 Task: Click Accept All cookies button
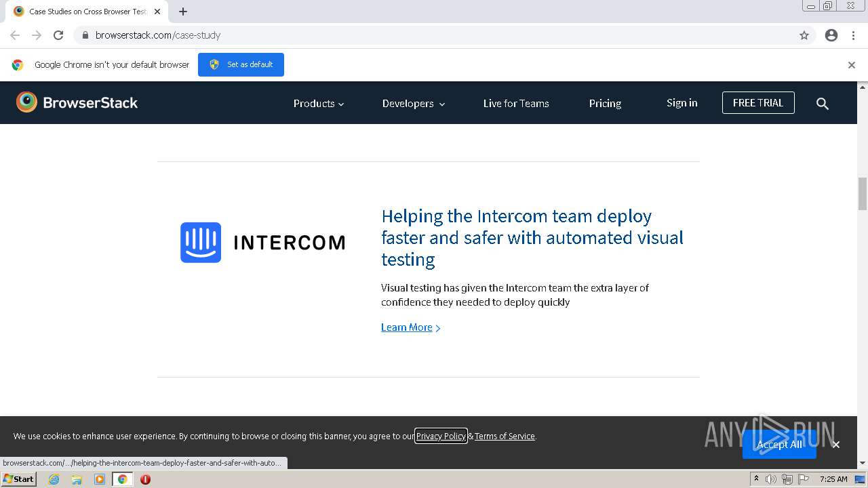pos(779,445)
